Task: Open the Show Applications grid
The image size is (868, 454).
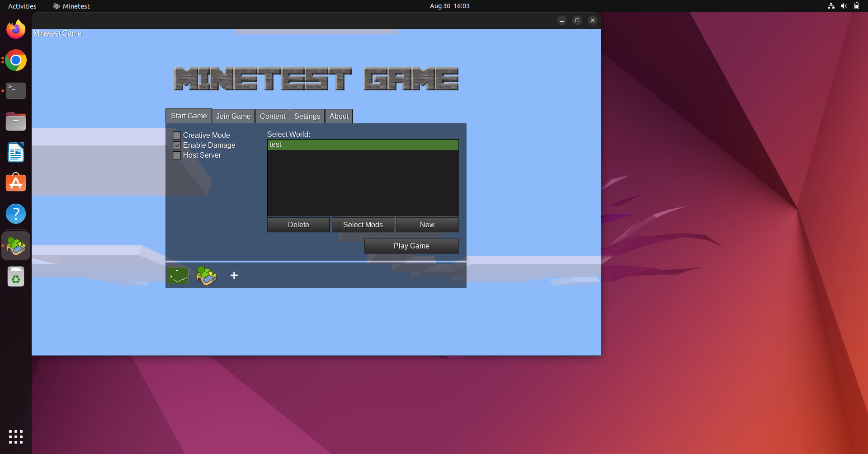Action: coord(15,436)
